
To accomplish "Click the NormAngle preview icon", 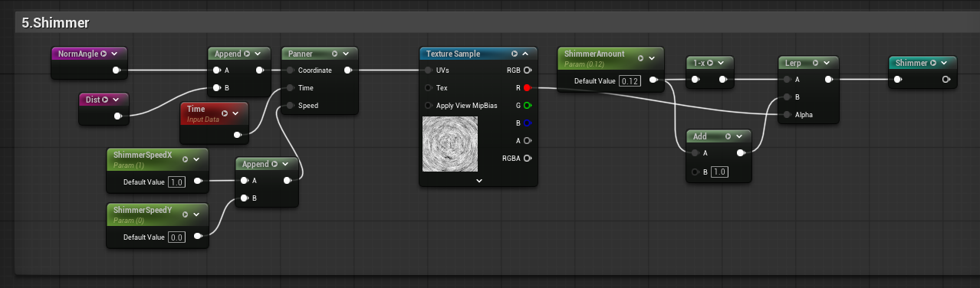I will (x=104, y=54).
